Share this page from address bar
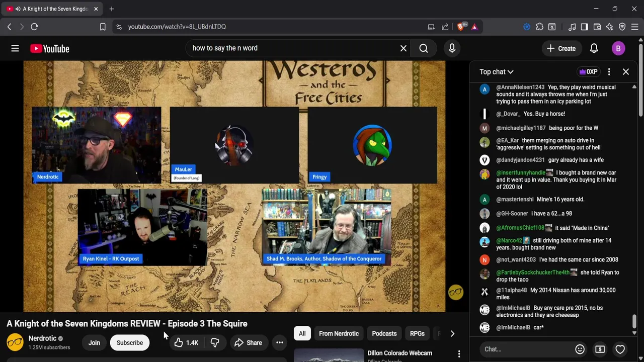The image size is (644, 362). coord(445,27)
